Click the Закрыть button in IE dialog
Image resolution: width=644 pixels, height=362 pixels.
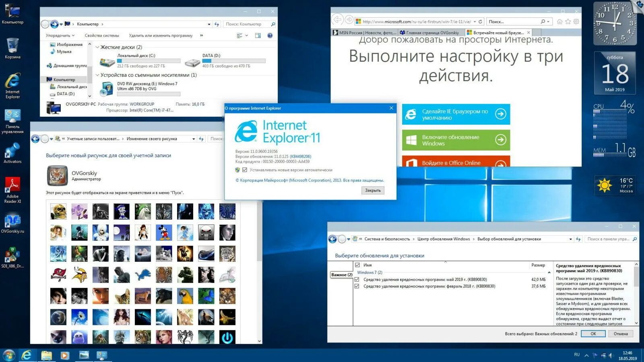(373, 190)
